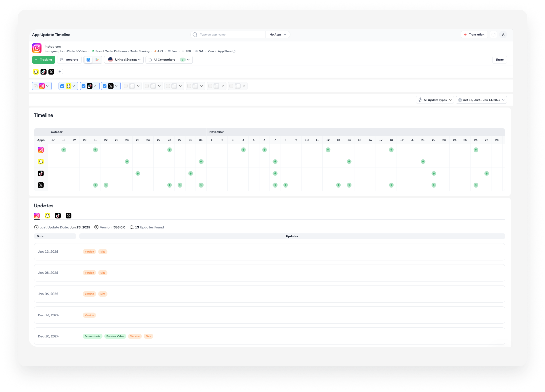Click the location pin icon next to Version
The height and width of the screenshot is (392, 545).
pos(96,227)
